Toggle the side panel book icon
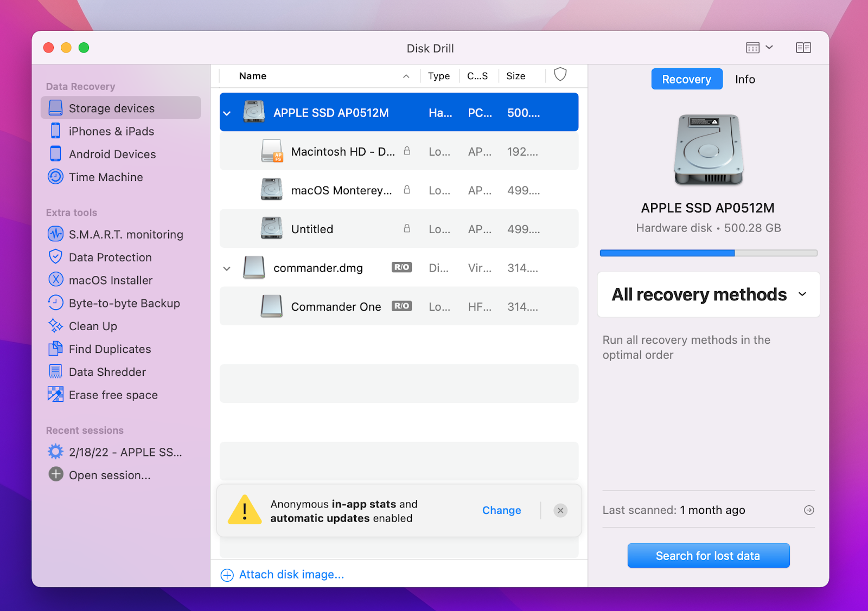This screenshot has width=868, height=611. (803, 48)
